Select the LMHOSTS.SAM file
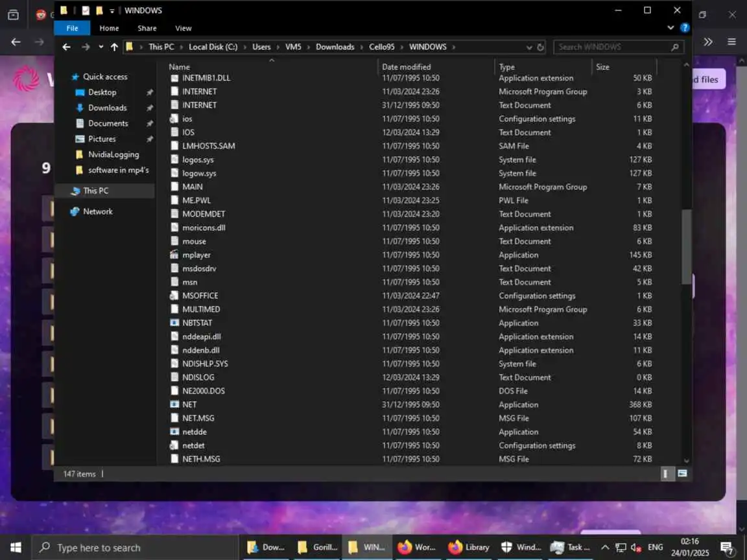Screen dimensions: 747x560 coord(209,146)
